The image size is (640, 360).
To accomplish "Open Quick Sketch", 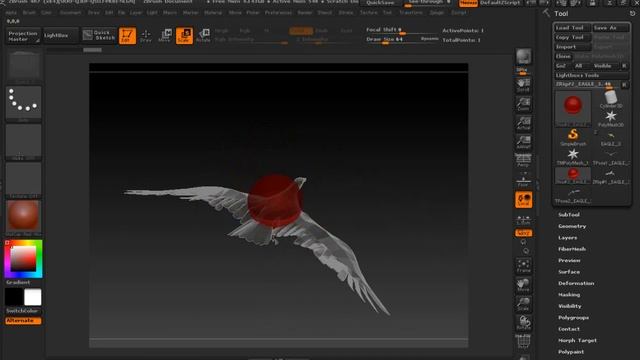I will 99,36.
